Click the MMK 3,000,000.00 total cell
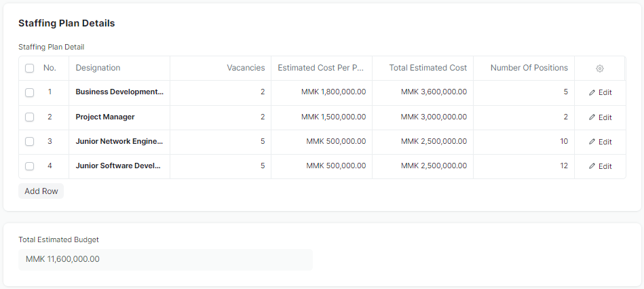644x289 pixels. 423,117
